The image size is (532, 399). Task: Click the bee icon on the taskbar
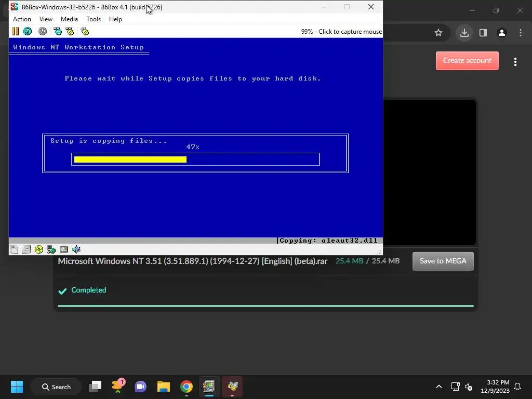pyautogui.click(x=232, y=387)
